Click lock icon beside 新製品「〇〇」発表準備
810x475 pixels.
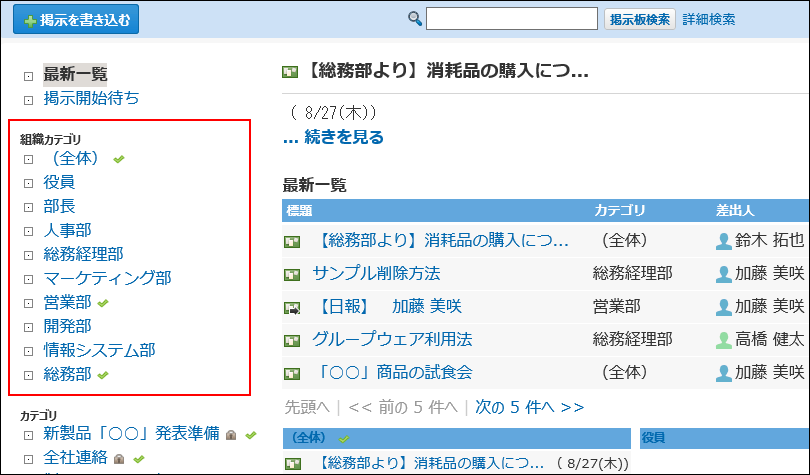(231, 435)
